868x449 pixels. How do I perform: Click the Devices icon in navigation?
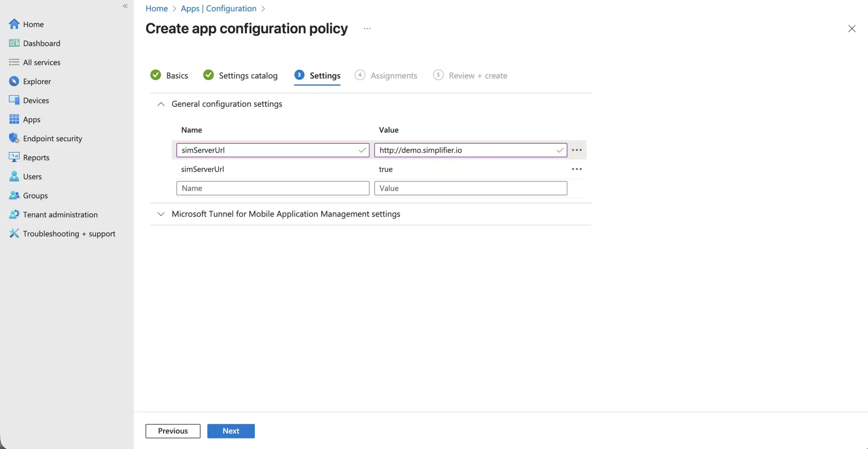tap(14, 100)
